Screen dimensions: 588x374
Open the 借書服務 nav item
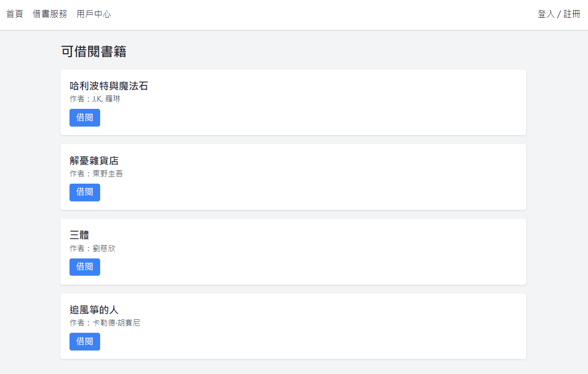pyautogui.click(x=50, y=14)
